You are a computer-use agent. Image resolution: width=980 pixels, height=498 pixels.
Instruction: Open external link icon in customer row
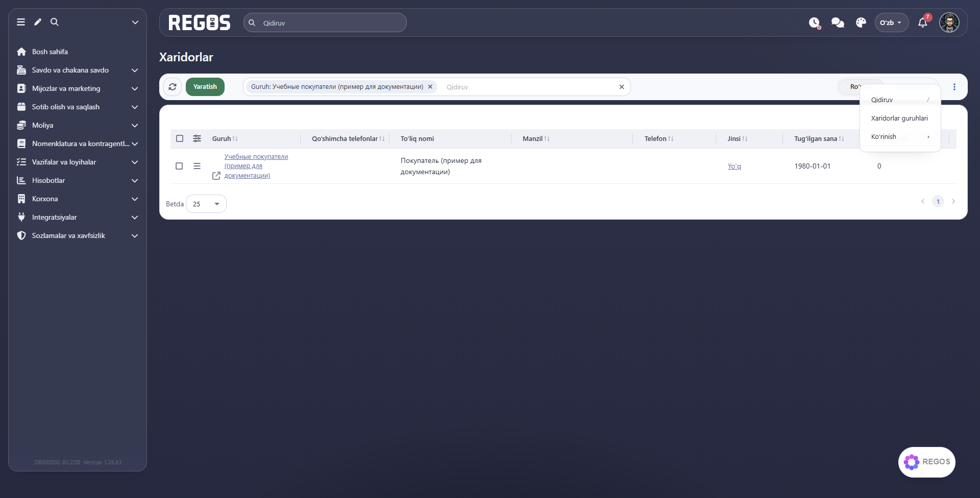[216, 176]
